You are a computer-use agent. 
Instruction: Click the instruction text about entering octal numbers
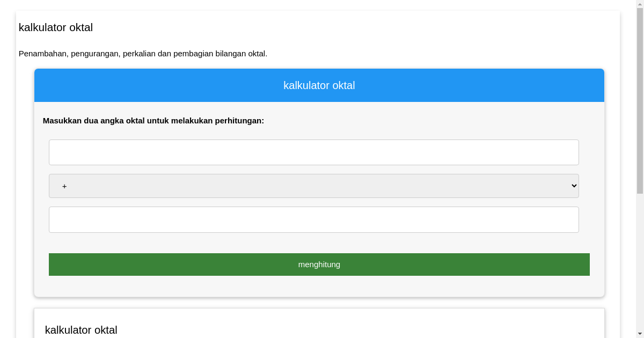(153, 121)
